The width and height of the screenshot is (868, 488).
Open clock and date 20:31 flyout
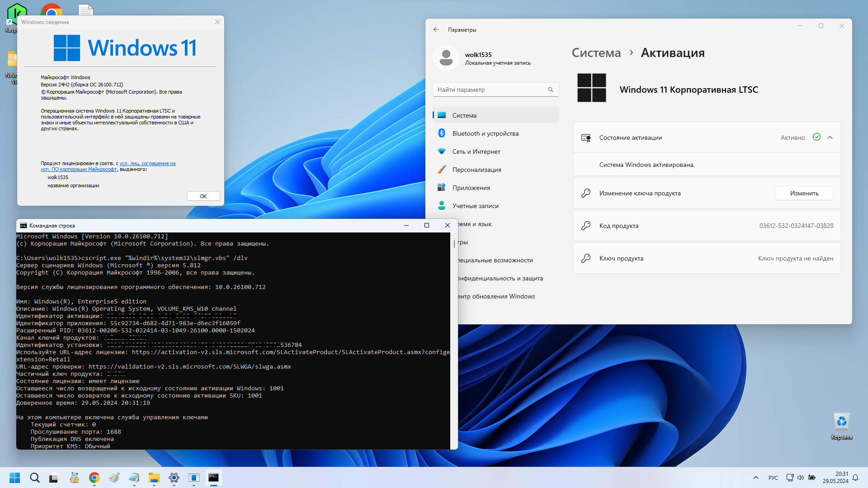pyautogui.click(x=835, y=478)
